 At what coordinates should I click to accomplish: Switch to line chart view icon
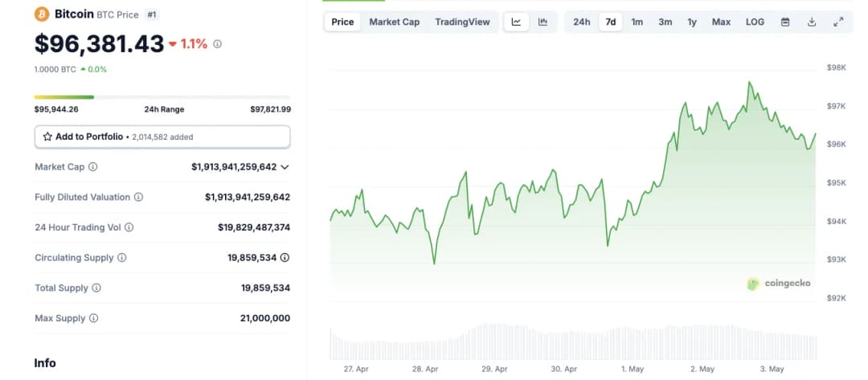516,22
